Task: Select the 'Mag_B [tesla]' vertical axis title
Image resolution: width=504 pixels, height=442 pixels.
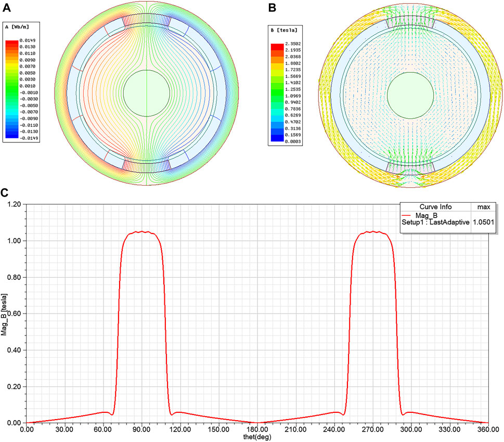Action: coord(4,315)
